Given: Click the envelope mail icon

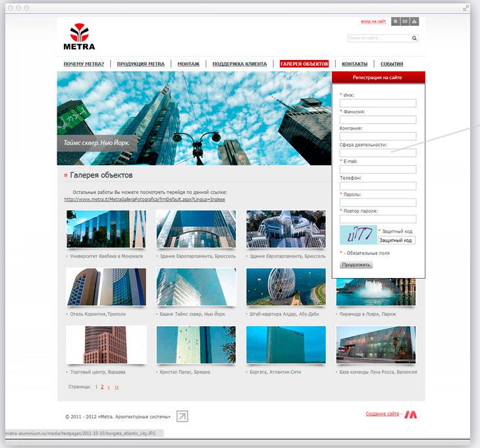Looking at the screenshot, I should (x=405, y=22).
